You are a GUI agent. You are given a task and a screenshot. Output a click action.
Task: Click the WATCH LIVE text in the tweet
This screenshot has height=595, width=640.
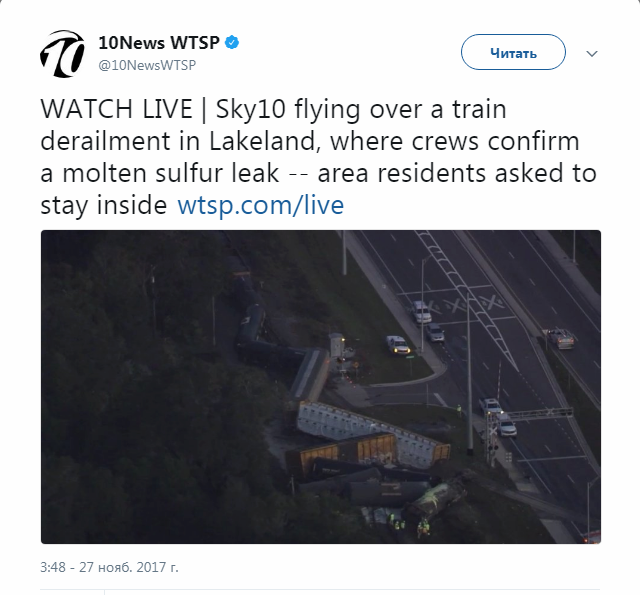click(116, 109)
